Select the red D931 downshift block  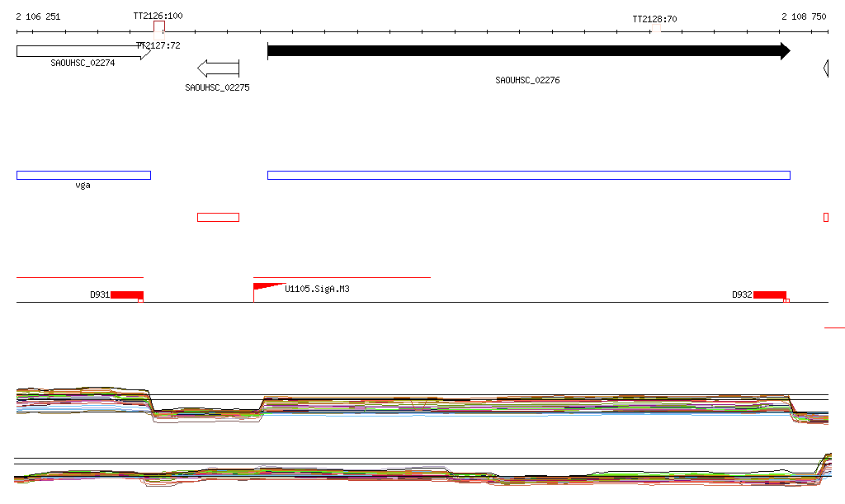127,295
